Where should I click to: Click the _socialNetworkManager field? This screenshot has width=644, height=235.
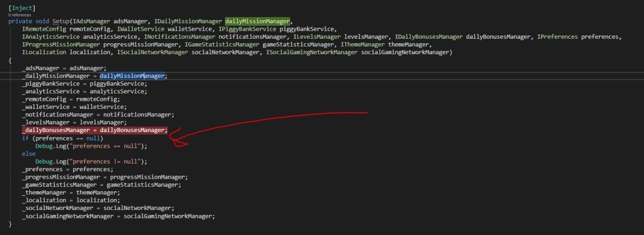click(x=58, y=208)
